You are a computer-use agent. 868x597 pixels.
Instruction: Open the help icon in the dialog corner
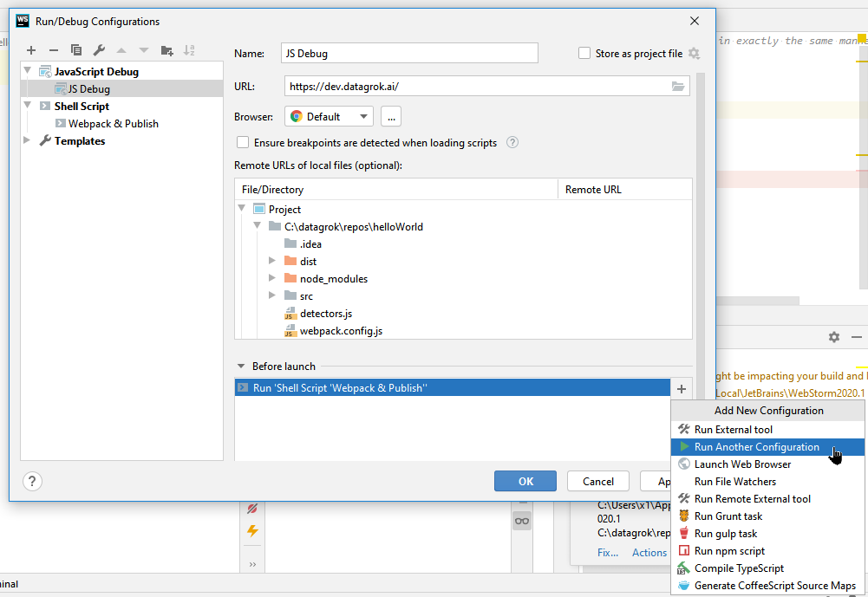click(x=32, y=482)
